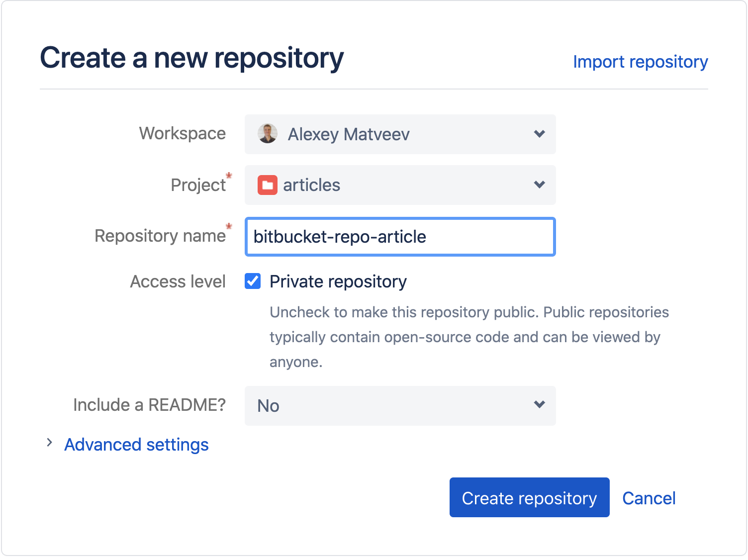Screen dimensions: 748x560
Task: Click the Access level label
Action: click(x=178, y=281)
